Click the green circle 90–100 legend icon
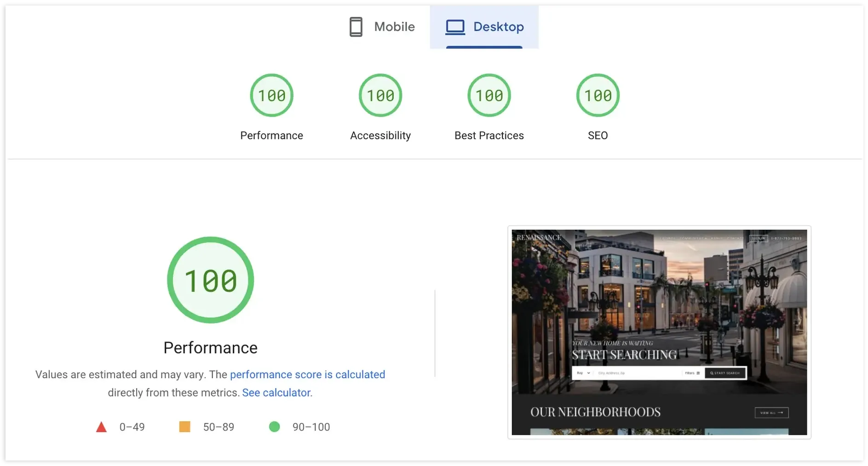Image resolution: width=868 pixels, height=466 pixels. point(274,427)
